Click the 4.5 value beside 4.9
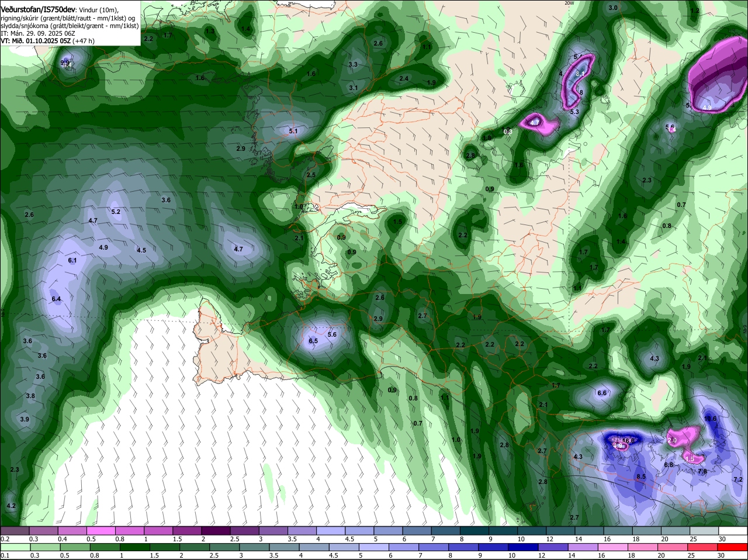 tap(141, 250)
